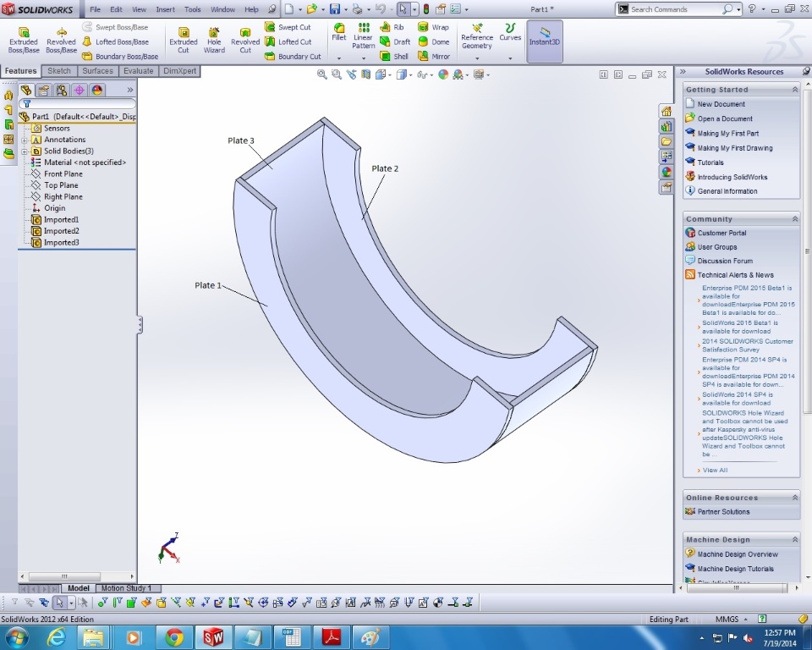The height and width of the screenshot is (650, 812).
Task: Select the Boundary Boss/Base tool
Action: pos(120,56)
